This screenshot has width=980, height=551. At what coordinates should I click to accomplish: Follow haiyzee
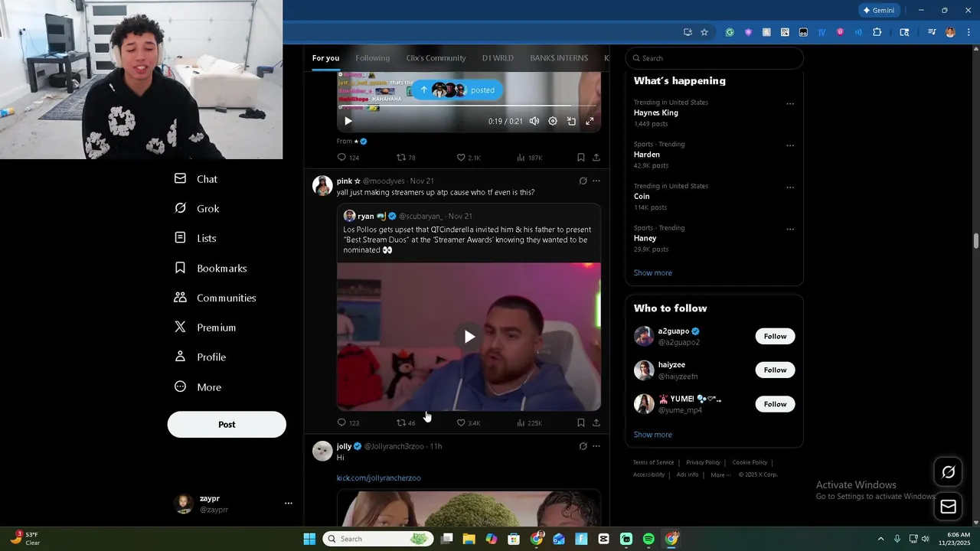(775, 370)
